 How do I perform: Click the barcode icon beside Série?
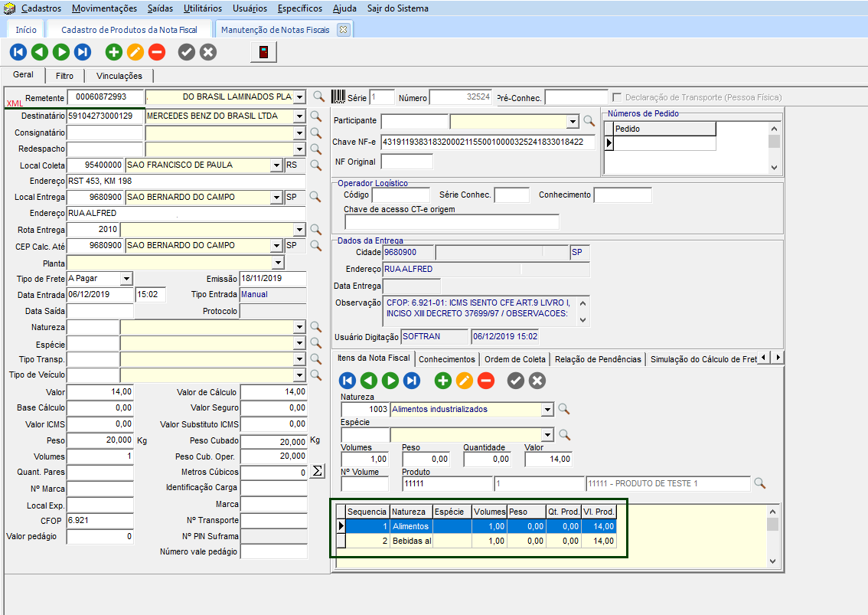coord(338,97)
